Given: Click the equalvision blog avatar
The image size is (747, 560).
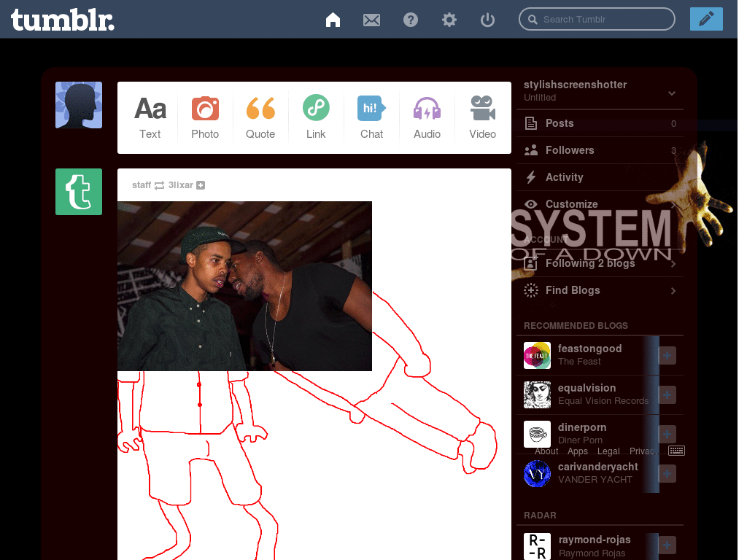Looking at the screenshot, I should 537,394.
